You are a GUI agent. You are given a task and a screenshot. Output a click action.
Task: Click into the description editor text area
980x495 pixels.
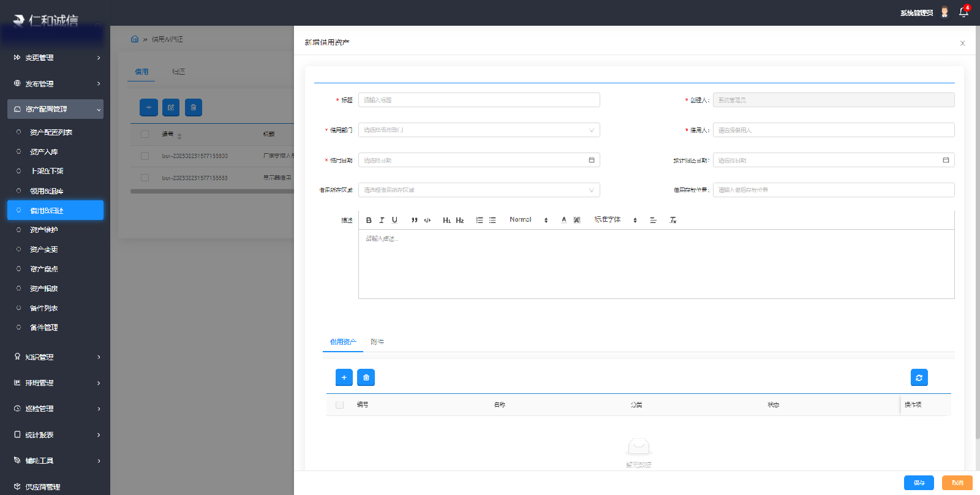click(656, 264)
